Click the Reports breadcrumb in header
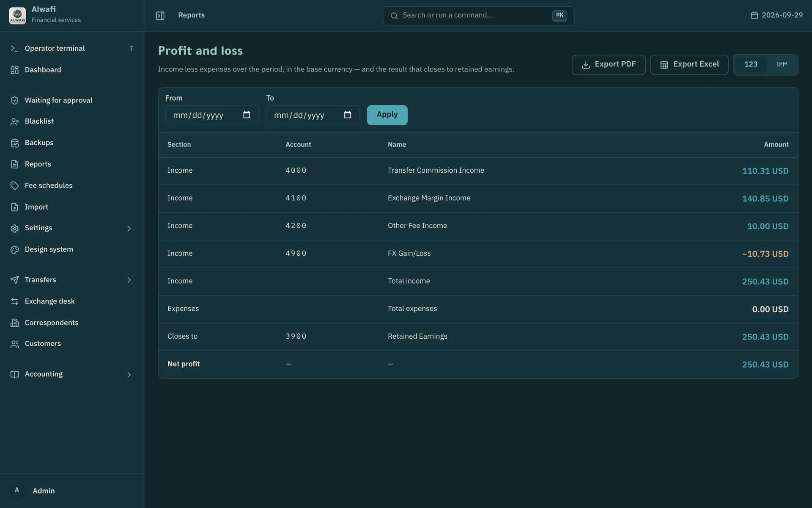 click(191, 15)
